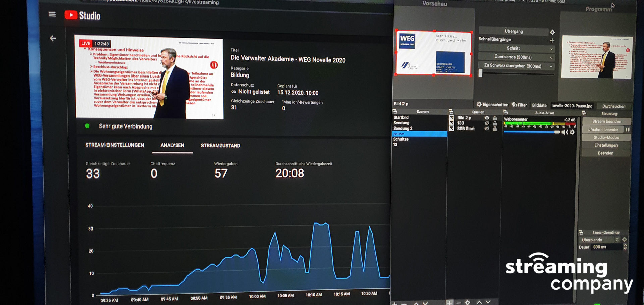Click Aufnahme beenden button
The image size is (644, 305).
[x=603, y=130]
